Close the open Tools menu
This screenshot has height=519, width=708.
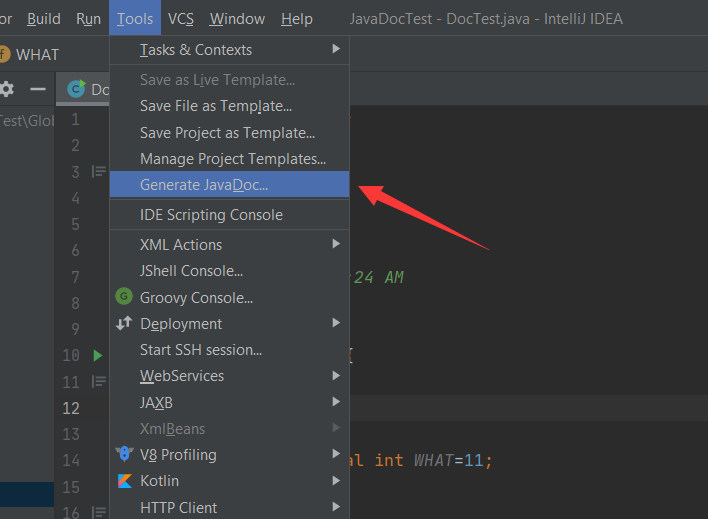[135, 19]
